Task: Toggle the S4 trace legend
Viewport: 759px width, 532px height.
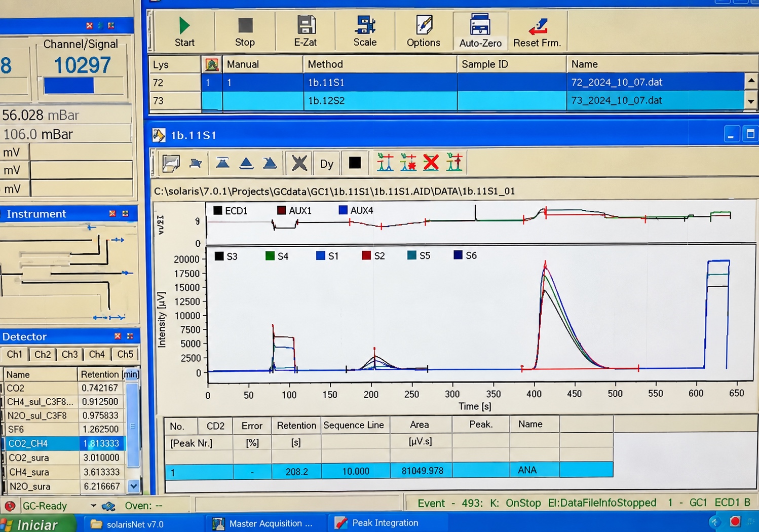Action: click(270, 256)
